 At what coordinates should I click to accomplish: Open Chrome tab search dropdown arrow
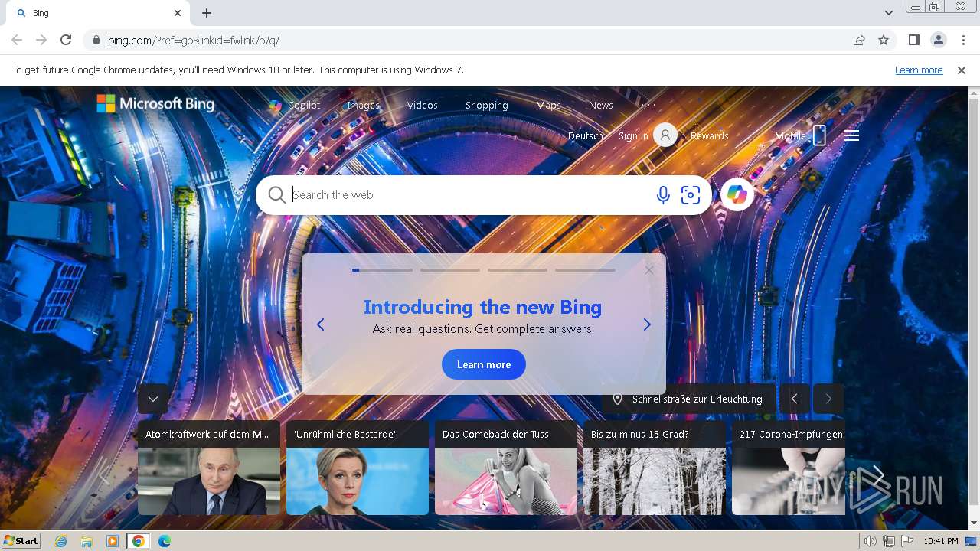click(x=889, y=13)
